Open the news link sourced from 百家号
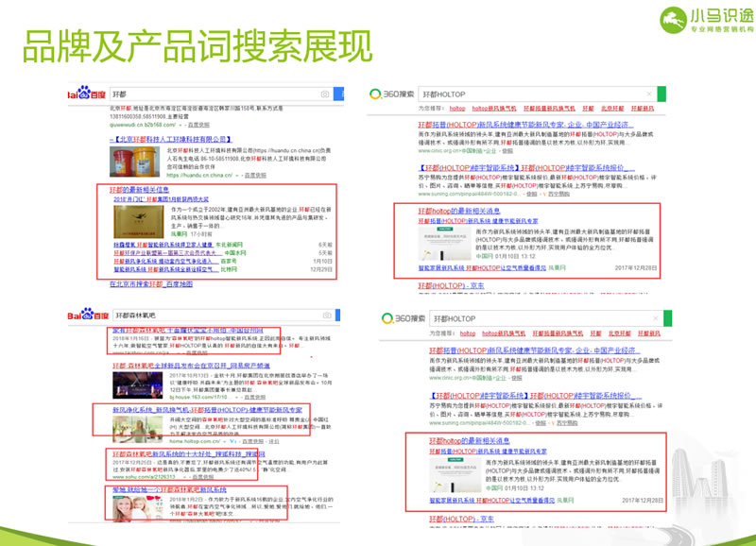Image resolution: width=756 pixels, height=546 pixels. click(x=165, y=262)
